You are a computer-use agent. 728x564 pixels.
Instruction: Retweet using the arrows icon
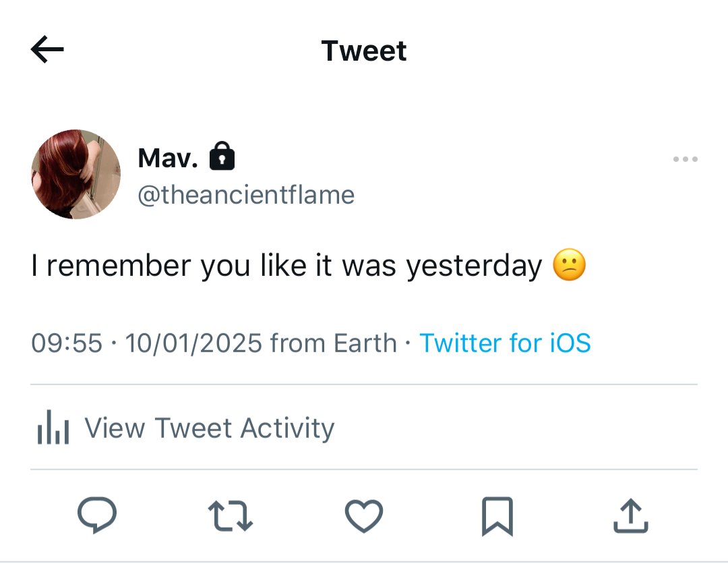point(231,515)
